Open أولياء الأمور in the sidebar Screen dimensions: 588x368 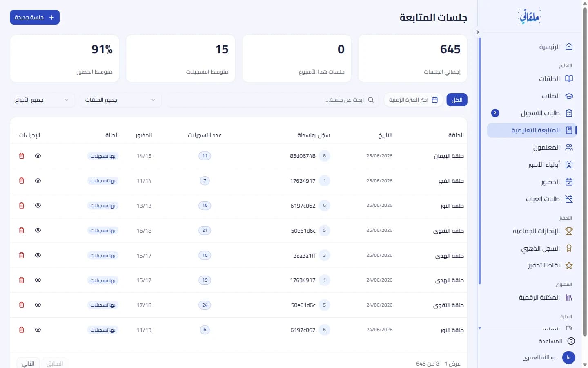[x=532, y=165]
